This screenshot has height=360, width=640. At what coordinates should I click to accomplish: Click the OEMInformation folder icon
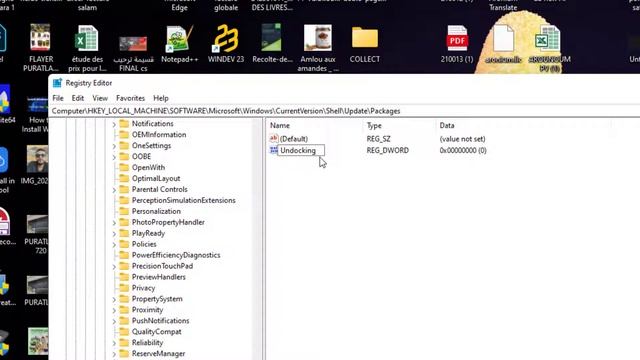[x=124, y=135]
